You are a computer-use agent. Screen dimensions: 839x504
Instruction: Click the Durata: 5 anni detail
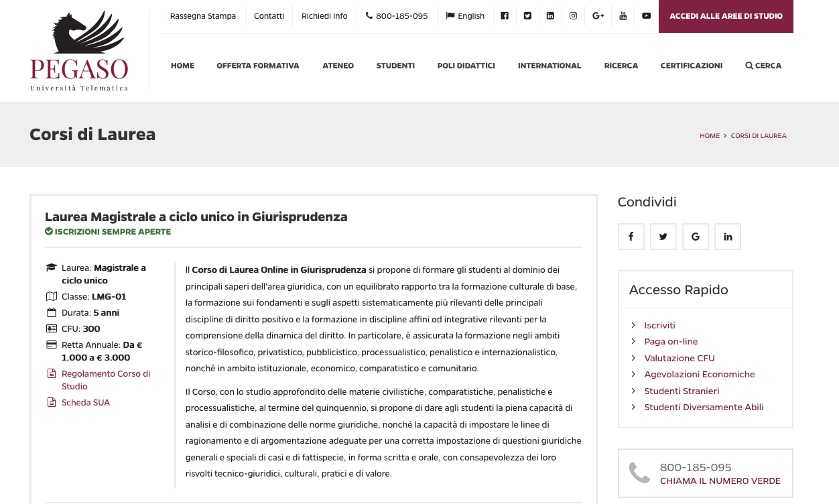click(90, 313)
